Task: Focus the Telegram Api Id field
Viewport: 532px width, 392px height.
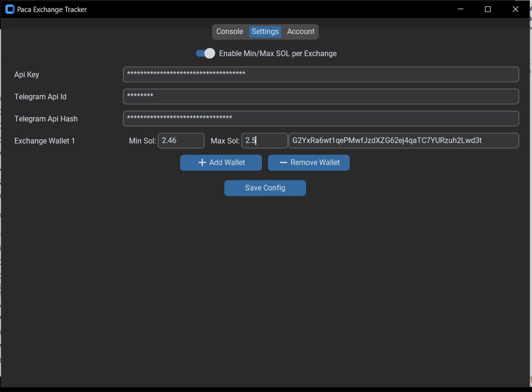Action: pyautogui.click(x=321, y=97)
